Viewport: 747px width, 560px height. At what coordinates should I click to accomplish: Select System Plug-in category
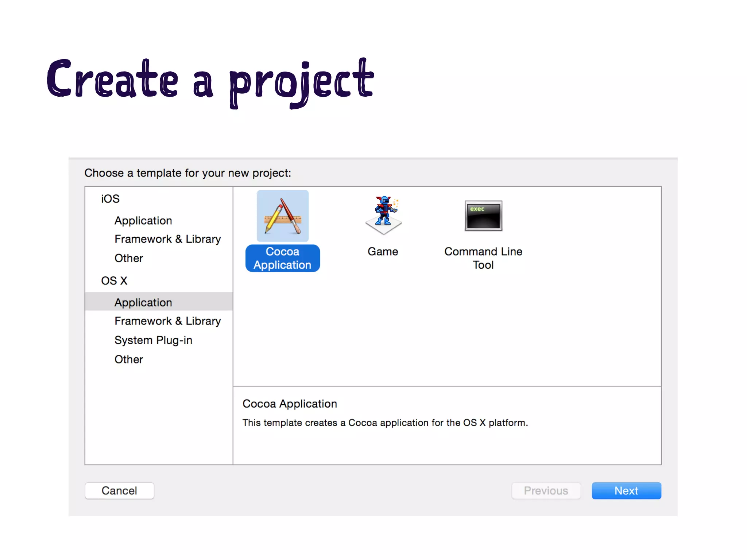point(153,340)
